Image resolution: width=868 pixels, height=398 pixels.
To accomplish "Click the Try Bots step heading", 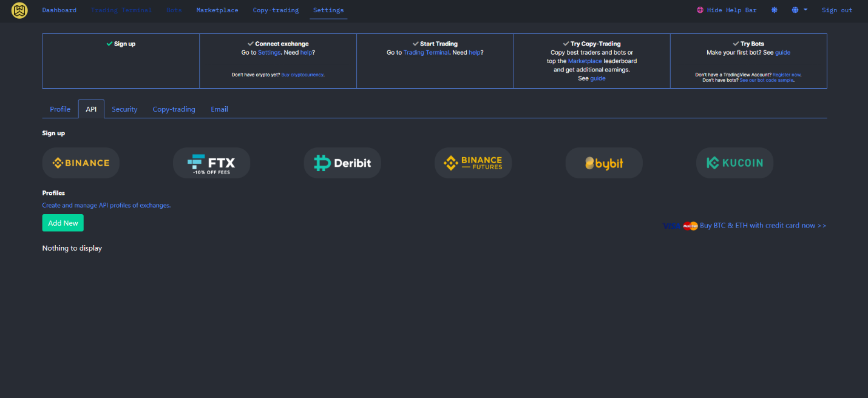I will coord(753,44).
